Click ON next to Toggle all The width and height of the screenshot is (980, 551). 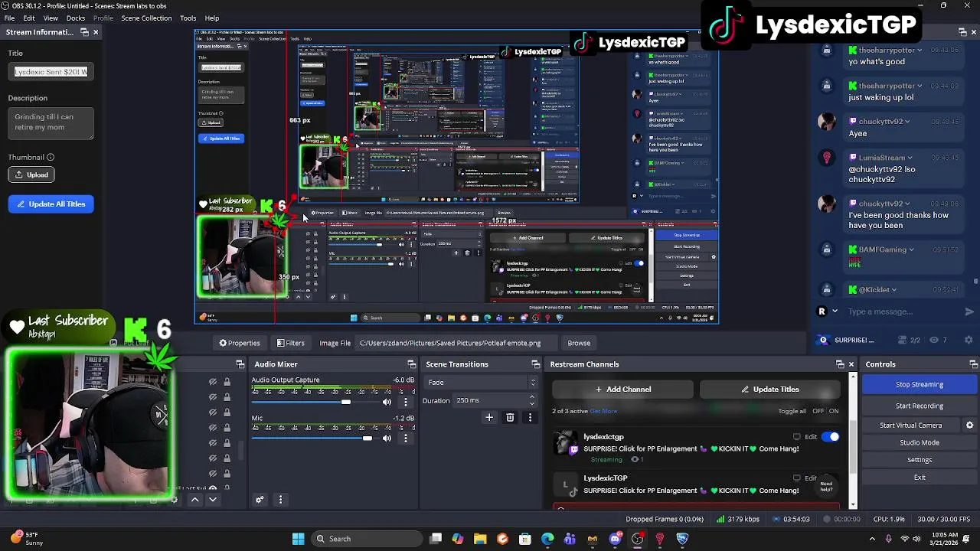pos(834,411)
